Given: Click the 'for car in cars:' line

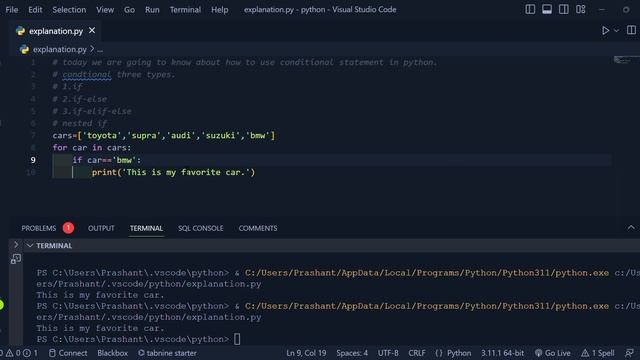Looking at the screenshot, I should tap(92, 148).
